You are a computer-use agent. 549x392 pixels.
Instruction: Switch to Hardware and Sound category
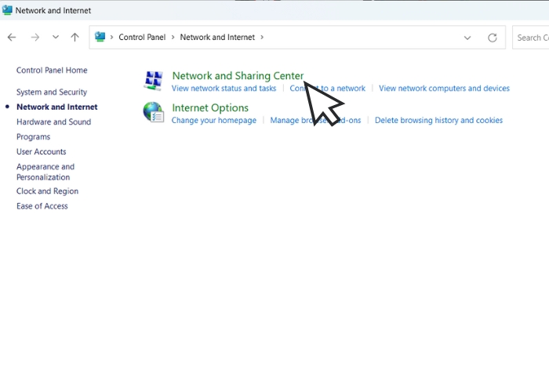[x=53, y=122]
